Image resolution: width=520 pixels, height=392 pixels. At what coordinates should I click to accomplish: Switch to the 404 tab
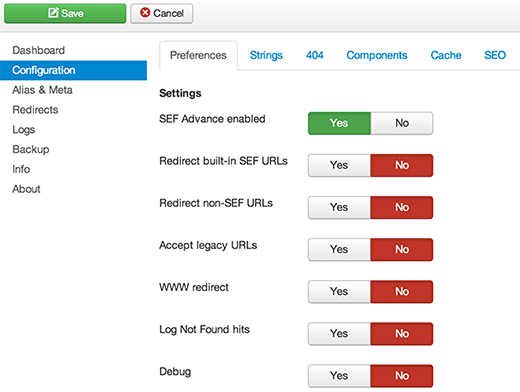[x=314, y=55]
